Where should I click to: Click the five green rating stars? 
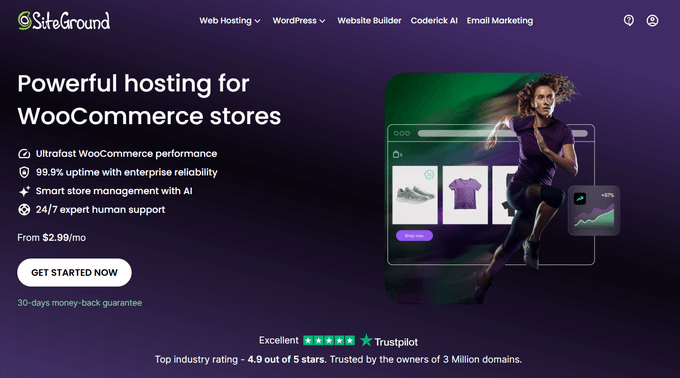click(329, 341)
